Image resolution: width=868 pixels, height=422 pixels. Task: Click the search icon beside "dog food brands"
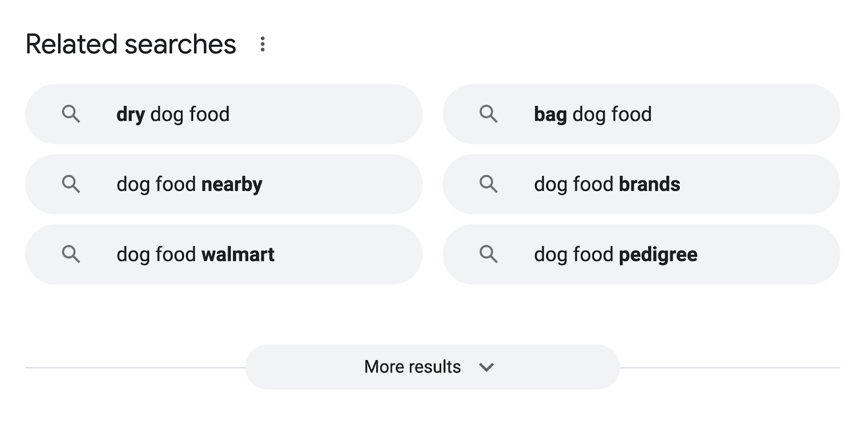coord(490,185)
